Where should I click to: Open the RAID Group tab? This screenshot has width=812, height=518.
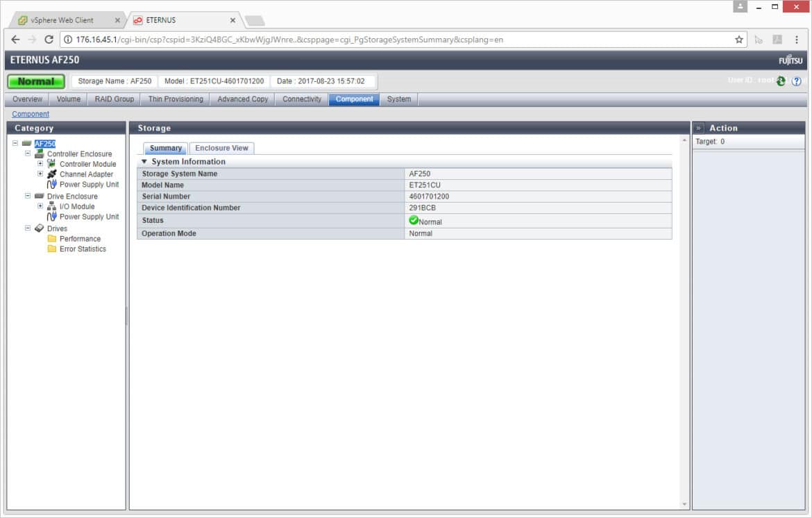click(114, 99)
